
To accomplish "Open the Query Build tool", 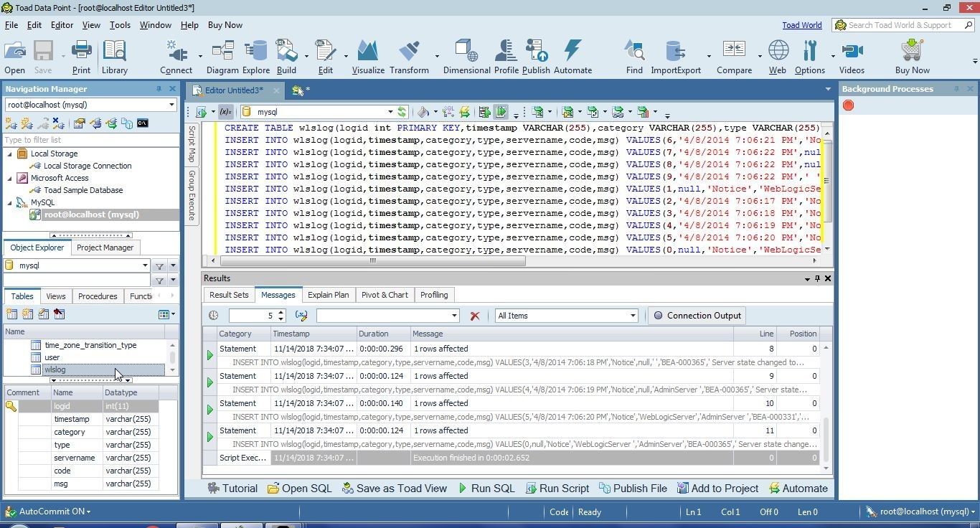I will (286, 57).
